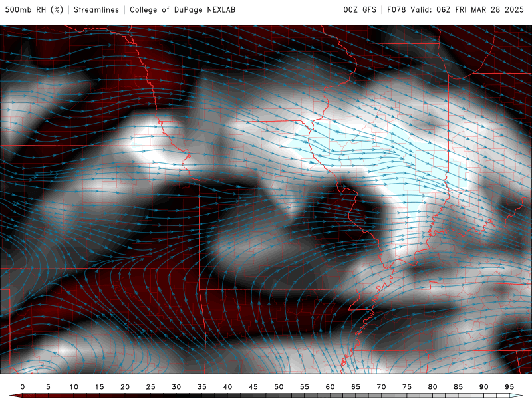Click the '85' colorbar scale label
This screenshot has height=399, width=532.
coord(458,387)
